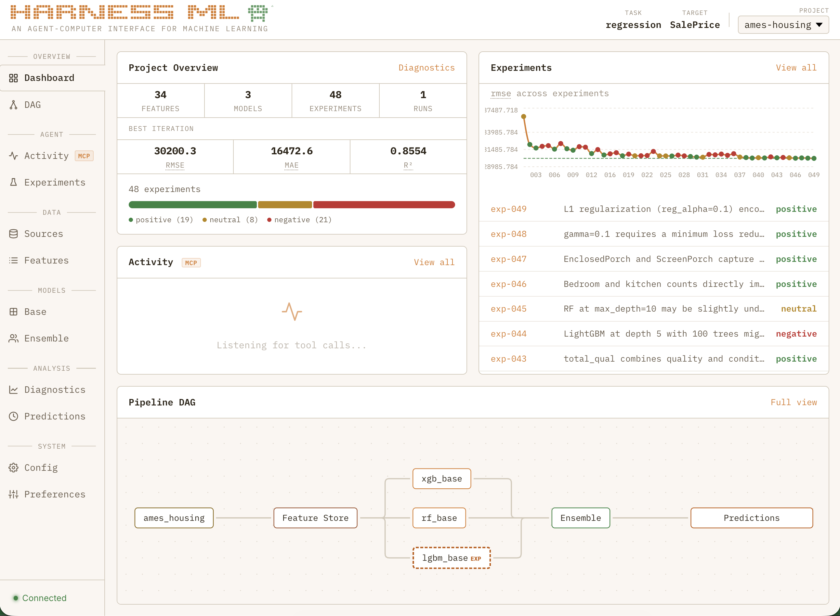
Task: Toggle the neutral (8) legend filter
Action: (x=230, y=220)
